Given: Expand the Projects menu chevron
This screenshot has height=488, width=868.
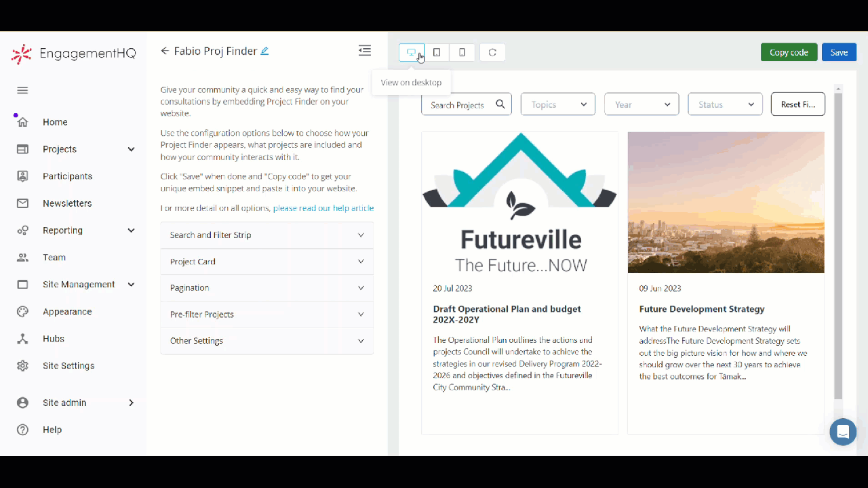Looking at the screenshot, I should (132, 149).
